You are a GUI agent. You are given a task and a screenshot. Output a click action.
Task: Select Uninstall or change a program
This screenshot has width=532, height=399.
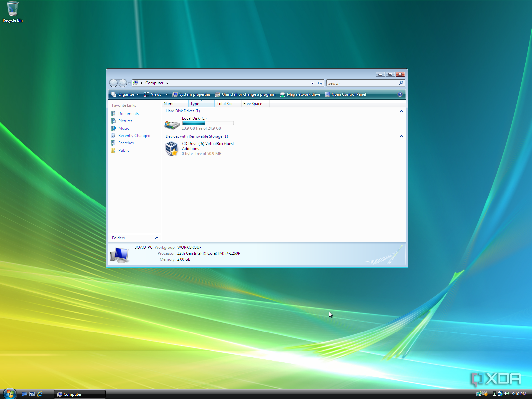point(245,94)
